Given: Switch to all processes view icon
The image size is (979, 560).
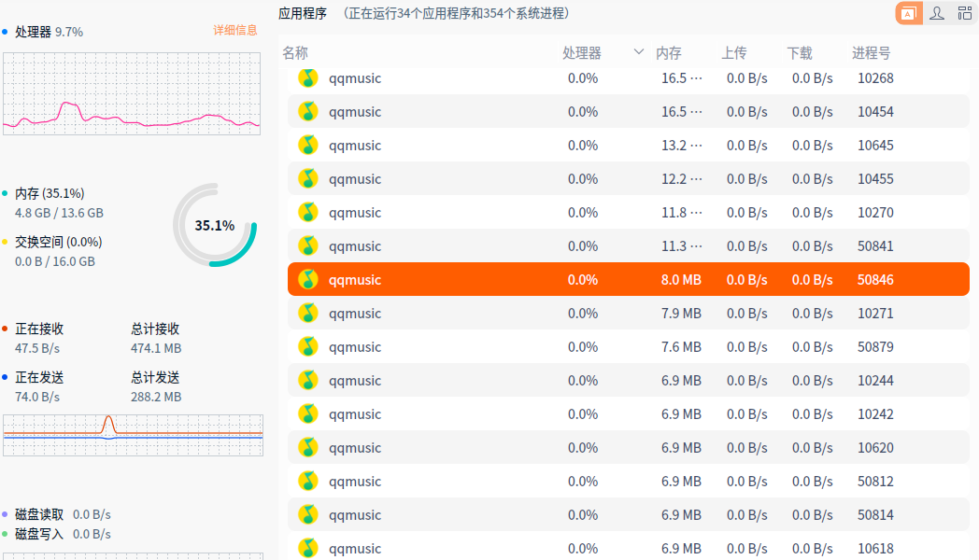Looking at the screenshot, I should [965, 13].
